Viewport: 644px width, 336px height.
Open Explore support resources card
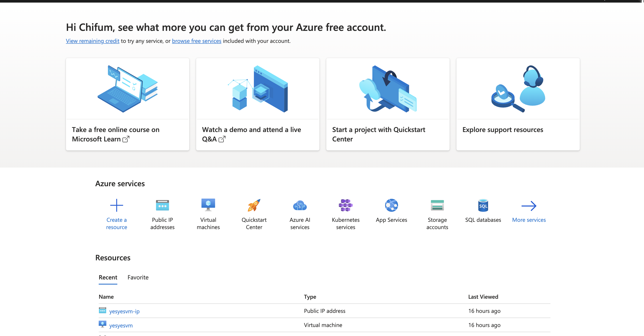[518, 104]
